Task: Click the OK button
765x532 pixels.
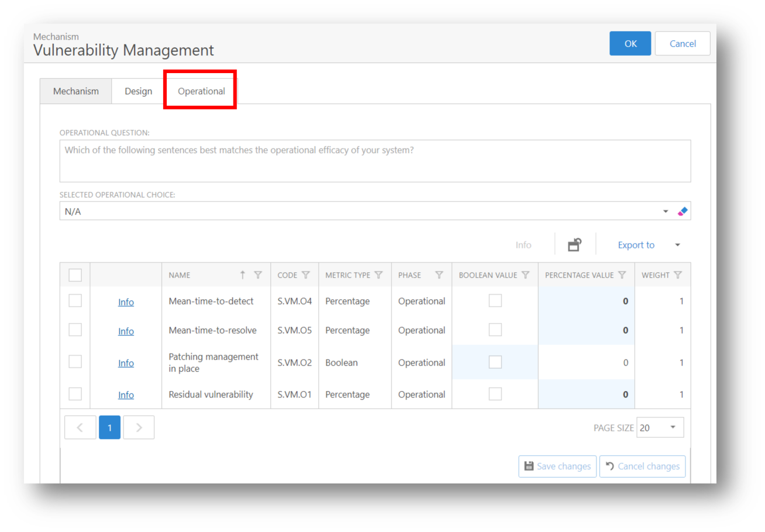Action: 630,44
